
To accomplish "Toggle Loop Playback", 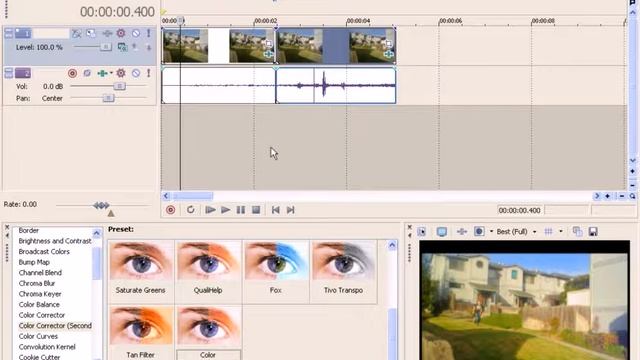I will click(190, 210).
